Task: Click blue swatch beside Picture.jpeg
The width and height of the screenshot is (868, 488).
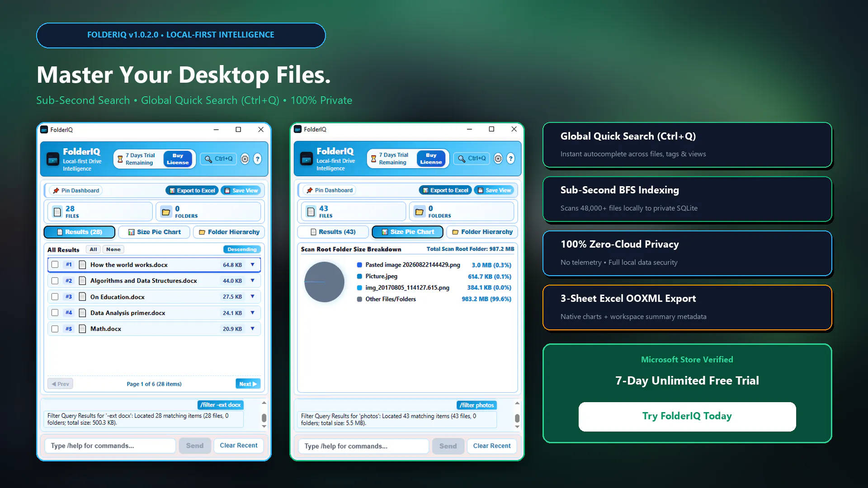Action: [x=359, y=276]
